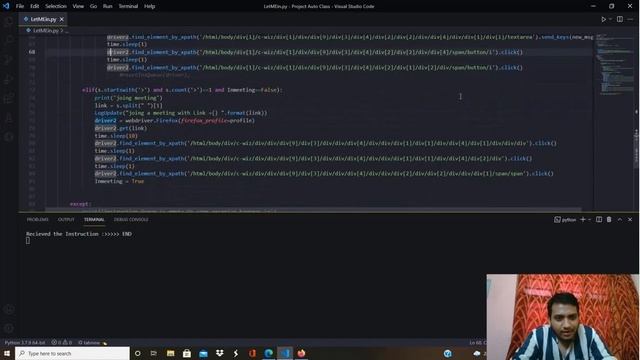640x360 pixels.
Task: Open the Testing flask view
Action: pyautogui.click(x=9, y=118)
